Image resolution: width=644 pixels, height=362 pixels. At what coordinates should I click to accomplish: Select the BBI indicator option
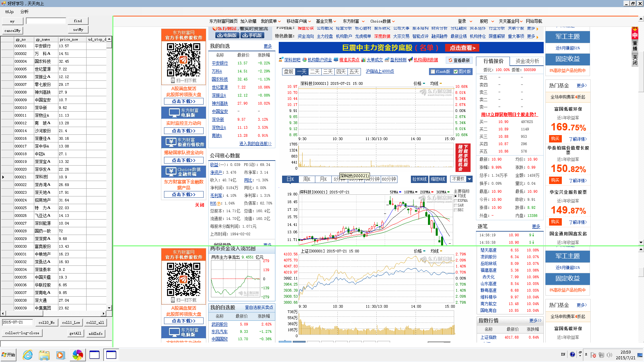(455, 210)
